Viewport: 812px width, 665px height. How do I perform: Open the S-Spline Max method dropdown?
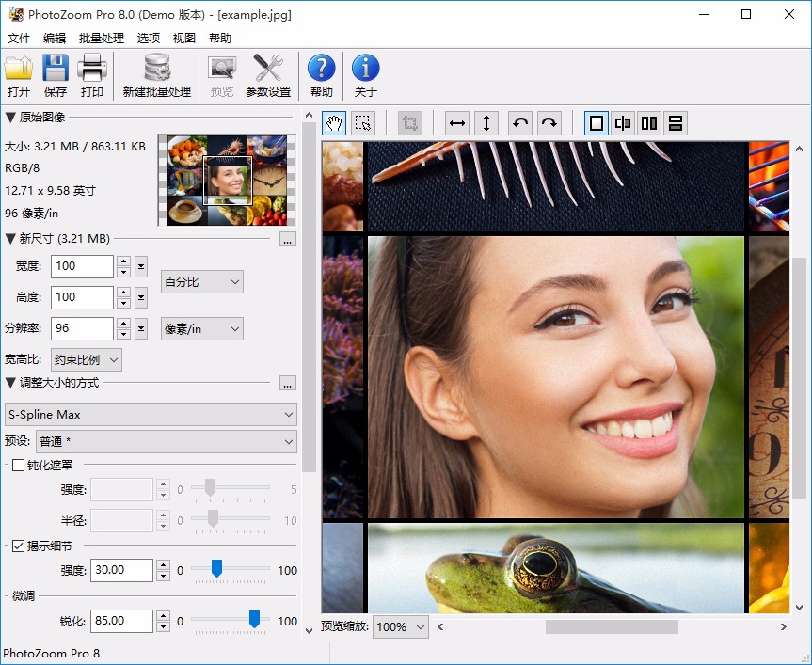click(151, 414)
